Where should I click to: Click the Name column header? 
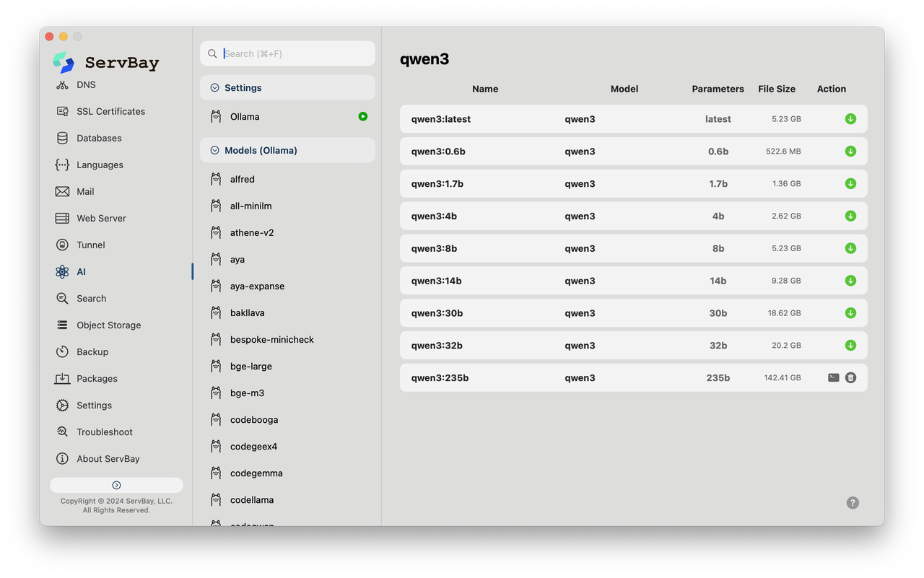pyautogui.click(x=485, y=89)
